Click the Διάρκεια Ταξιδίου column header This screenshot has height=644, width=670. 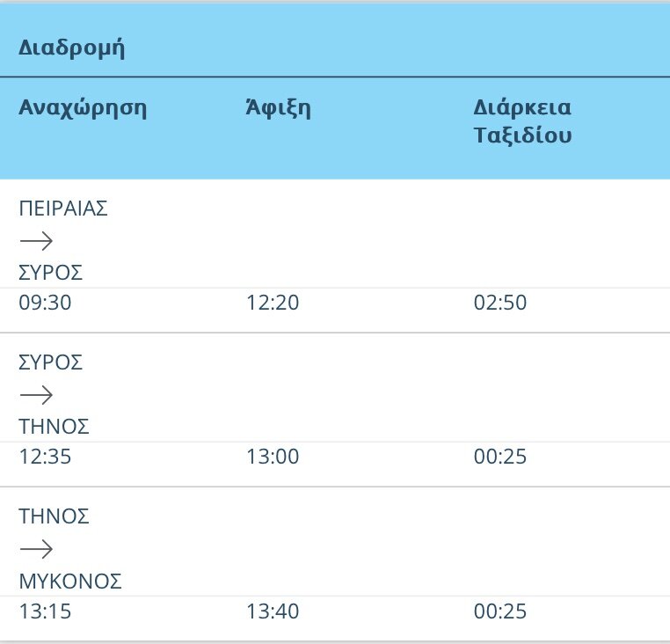(523, 122)
